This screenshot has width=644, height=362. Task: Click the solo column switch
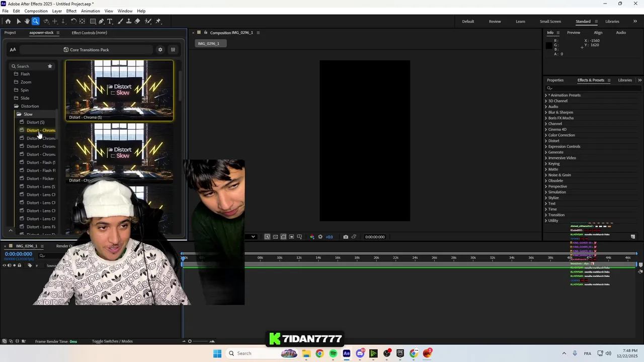14,265
